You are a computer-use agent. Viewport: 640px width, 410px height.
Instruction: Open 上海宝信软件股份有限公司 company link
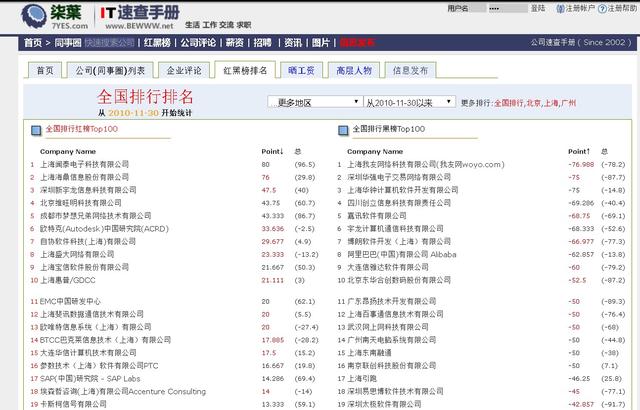pos(84,267)
